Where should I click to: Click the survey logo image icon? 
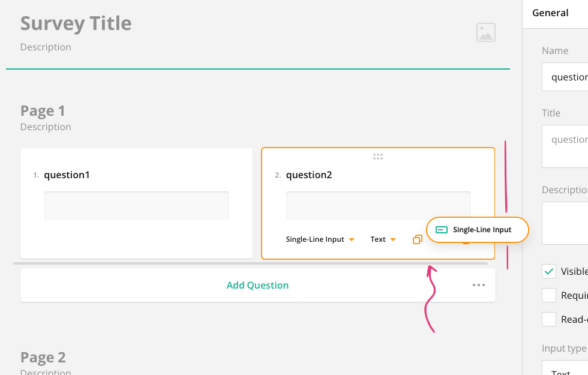pyautogui.click(x=485, y=32)
